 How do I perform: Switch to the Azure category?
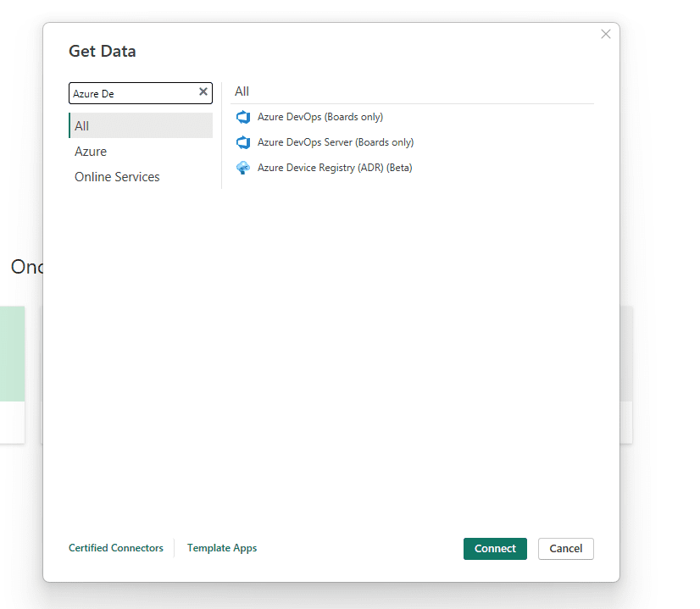pyautogui.click(x=91, y=152)
